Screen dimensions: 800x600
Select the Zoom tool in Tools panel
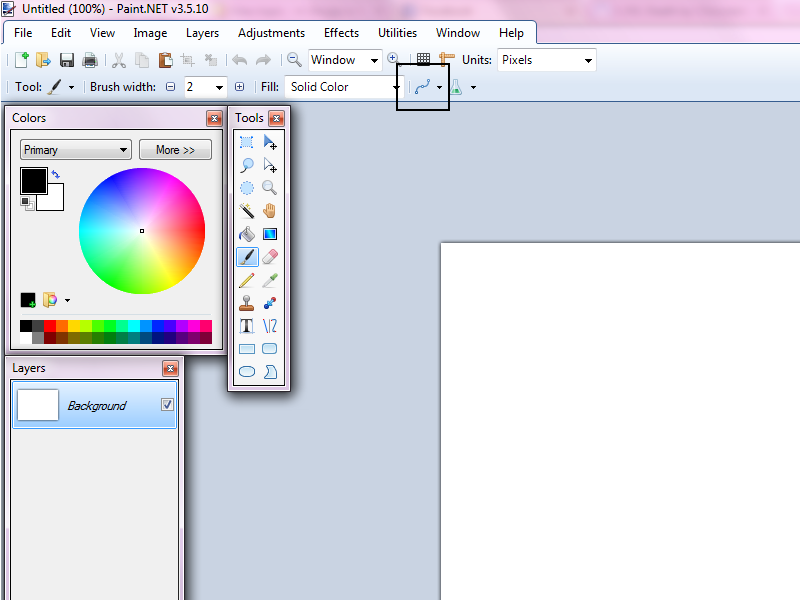click(x=270, y=188)
